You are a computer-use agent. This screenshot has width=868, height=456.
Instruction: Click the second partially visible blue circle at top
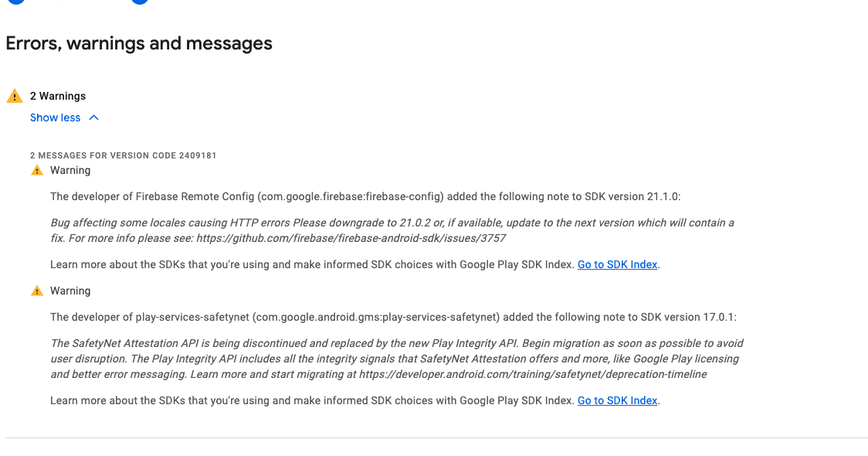[x=140, y=2]
